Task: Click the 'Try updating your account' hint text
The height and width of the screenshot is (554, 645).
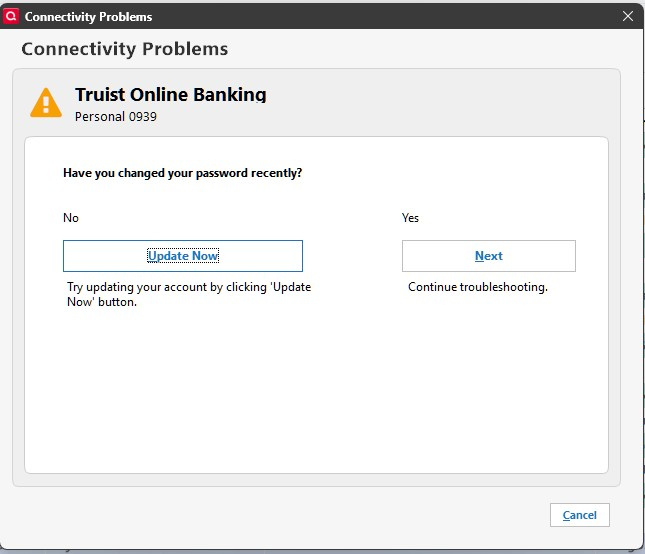Action: tap(189, 294)
